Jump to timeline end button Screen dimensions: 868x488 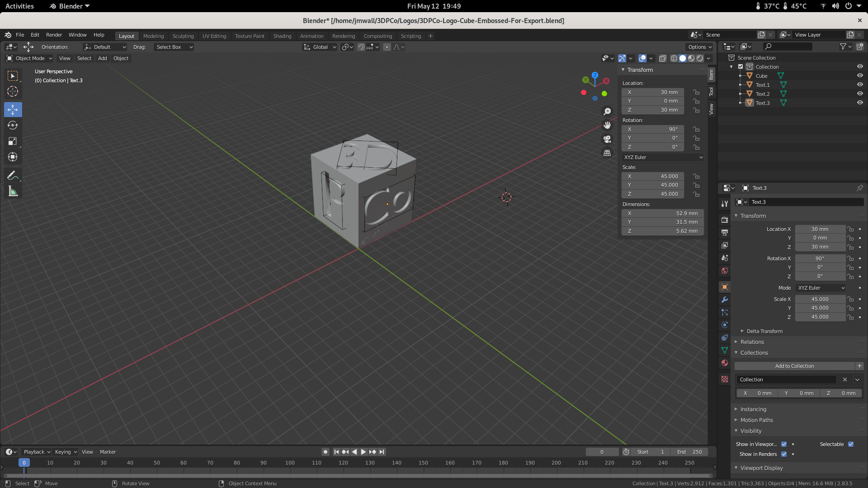382,452
